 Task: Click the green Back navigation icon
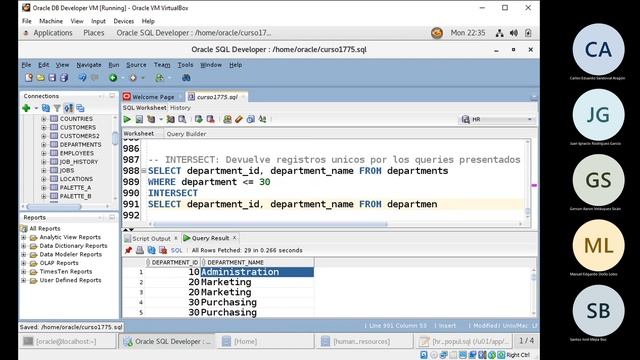(x=113, y=78)
